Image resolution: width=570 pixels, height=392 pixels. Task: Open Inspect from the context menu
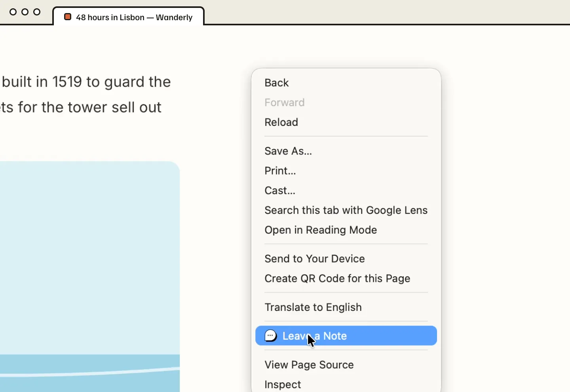(346, 385)
